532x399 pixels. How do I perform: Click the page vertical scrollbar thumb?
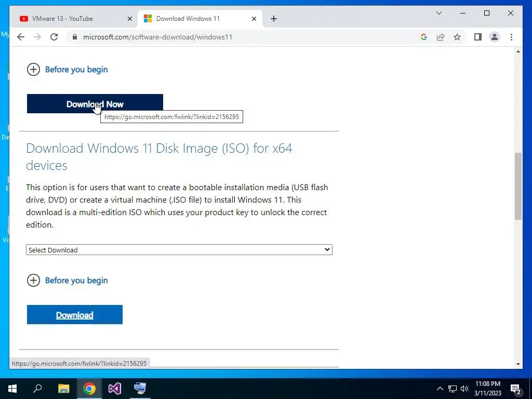[x=518, y=186]
